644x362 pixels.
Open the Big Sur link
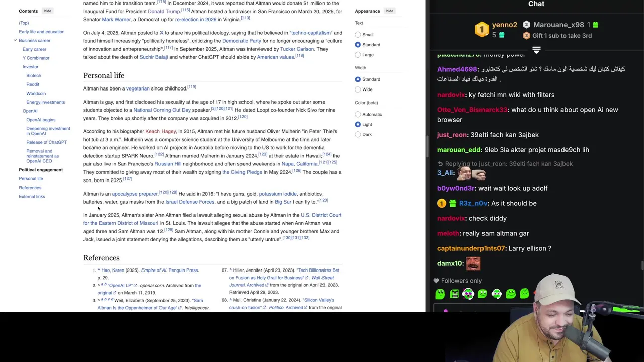tap(283, 202)
